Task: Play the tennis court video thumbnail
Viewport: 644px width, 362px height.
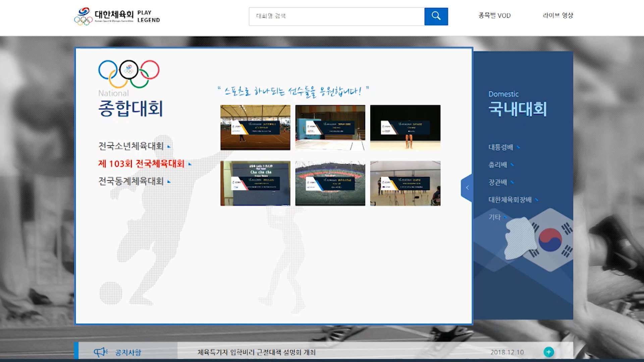Action: click(x=255, y=127)
